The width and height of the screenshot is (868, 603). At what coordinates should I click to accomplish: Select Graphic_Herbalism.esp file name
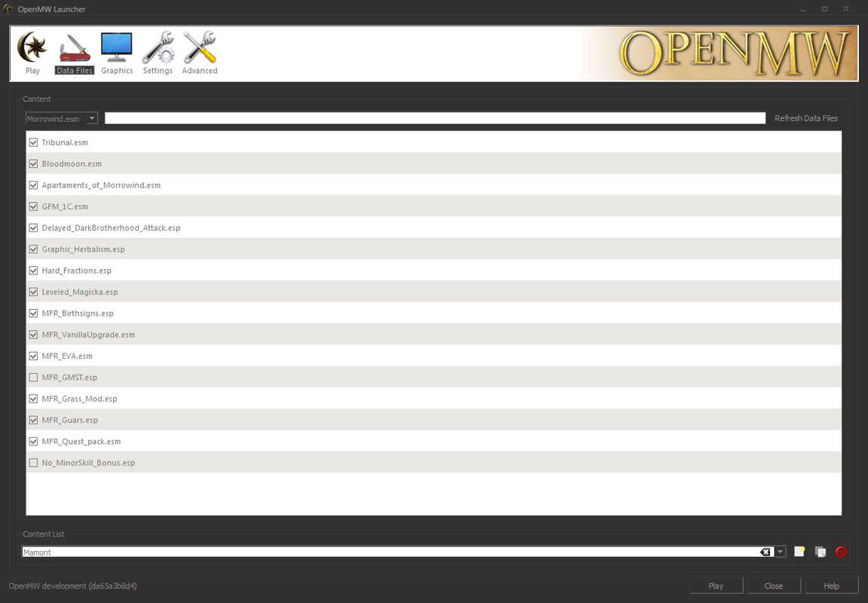coord(84,249)
